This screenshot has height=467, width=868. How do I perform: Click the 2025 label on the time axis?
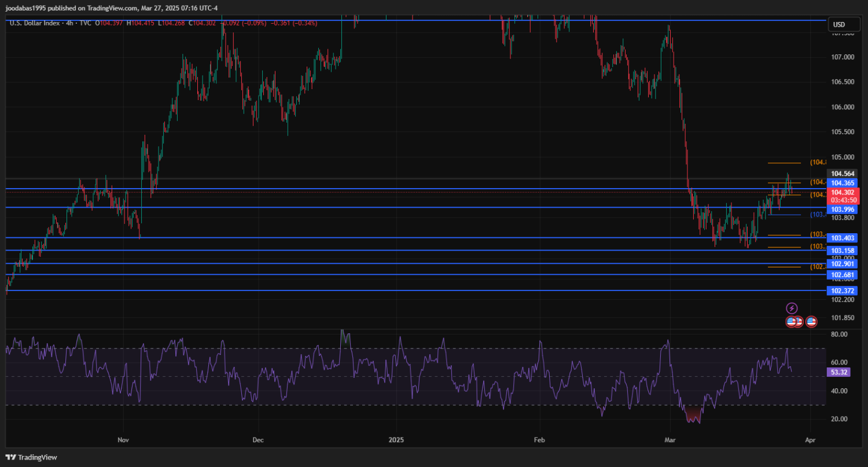click(397, 440)
